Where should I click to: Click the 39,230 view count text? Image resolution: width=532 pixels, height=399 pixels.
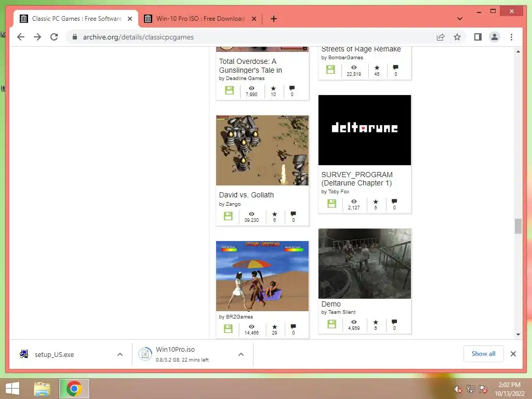coord(251,220)
